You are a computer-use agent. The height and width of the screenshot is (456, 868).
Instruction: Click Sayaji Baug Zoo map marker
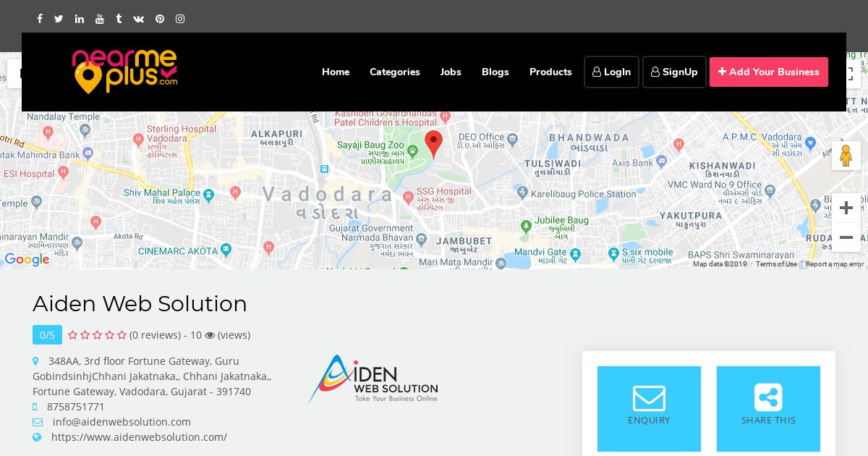coord(413,151)
